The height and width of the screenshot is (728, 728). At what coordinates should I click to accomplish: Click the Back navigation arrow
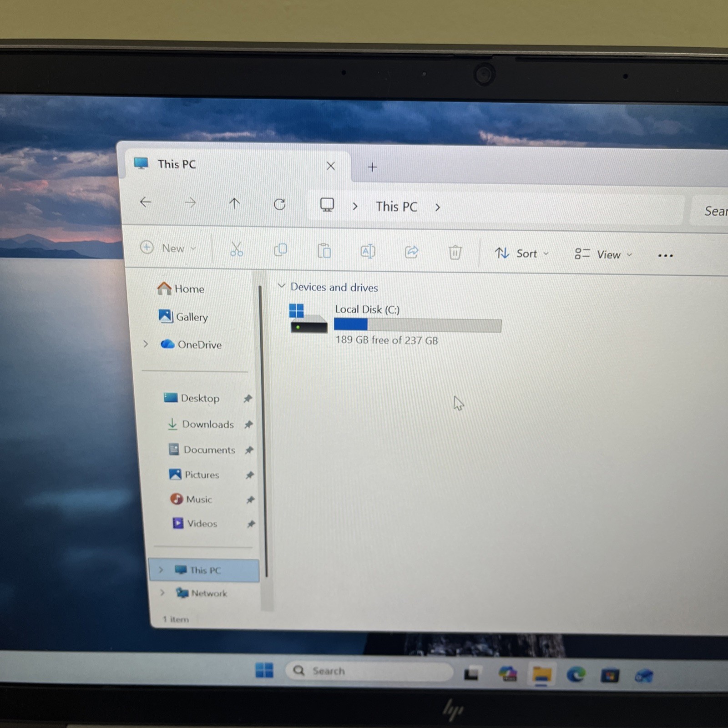(x=146, y=202)
